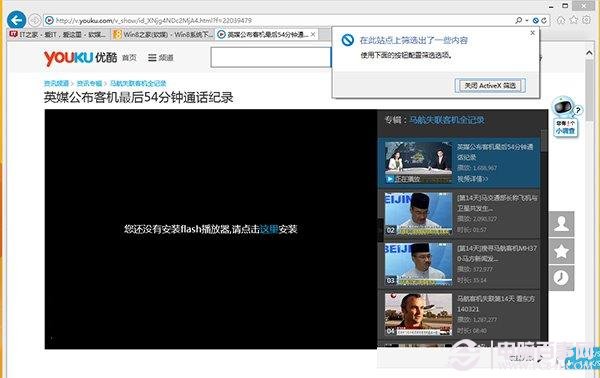Select the second video thumbnail in playlist
The height and width of the screenshot is (378, 600).
(418, 213)
